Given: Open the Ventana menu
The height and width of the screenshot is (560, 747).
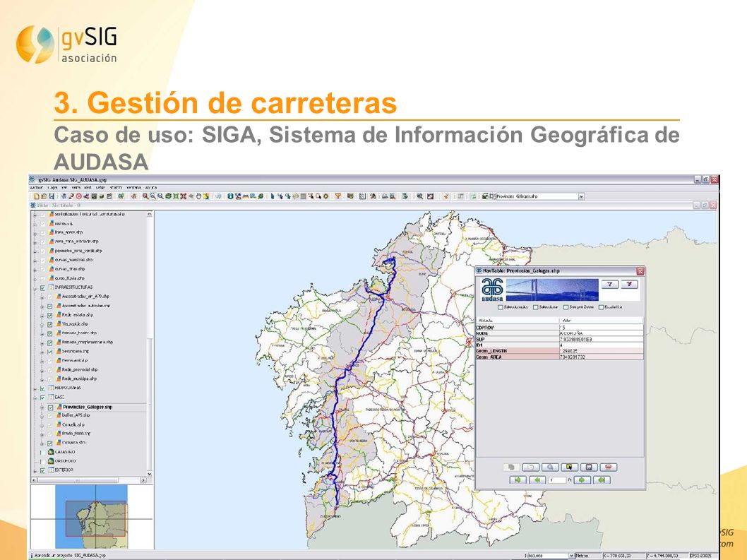Looking at the screenshot, I should (x=134, y=188).
